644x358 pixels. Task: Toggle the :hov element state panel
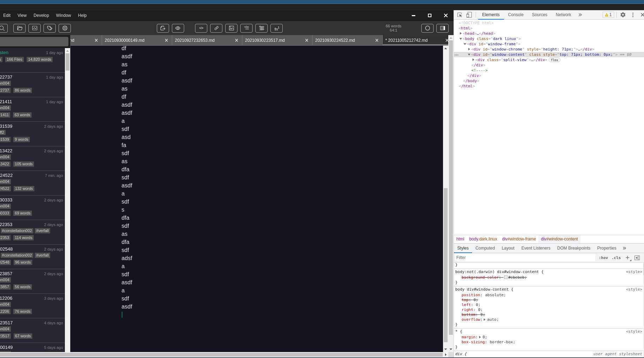click(603, 258)
